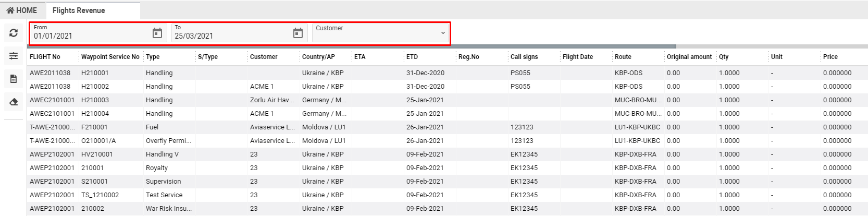Open the To date calendar picker
The width and height of the screenshot is (868, 216).
tap(297, 33)
